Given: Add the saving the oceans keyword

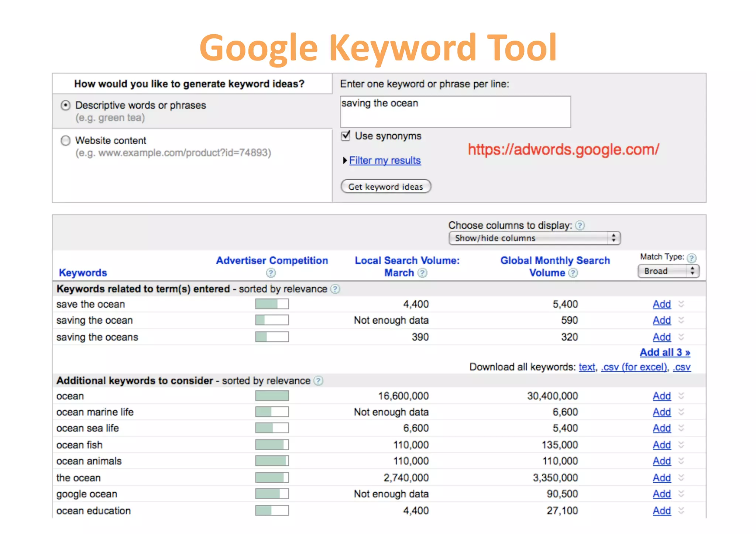Looking at the screenshot, I should click(x=661, y=337).
